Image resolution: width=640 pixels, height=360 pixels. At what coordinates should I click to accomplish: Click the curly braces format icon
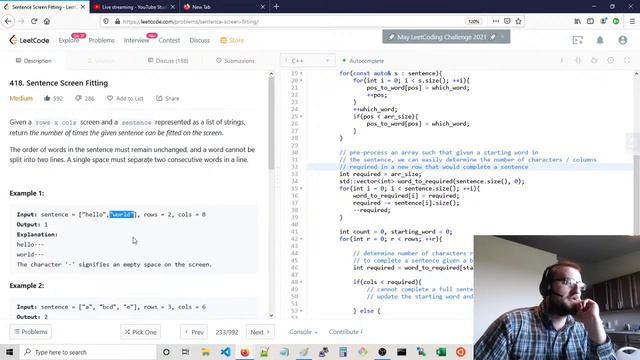click(578, 60)
